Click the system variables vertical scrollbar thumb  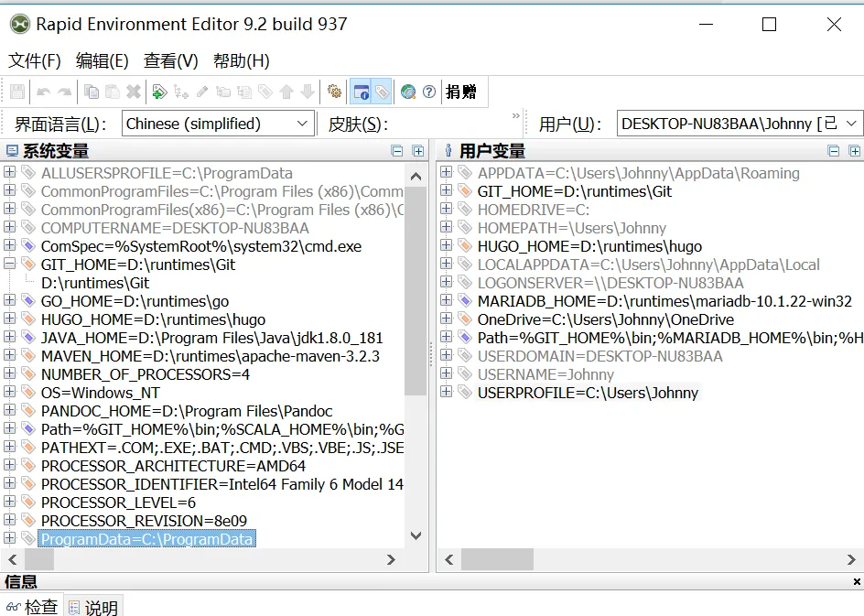pyautogui.click(x=415, y=290)
